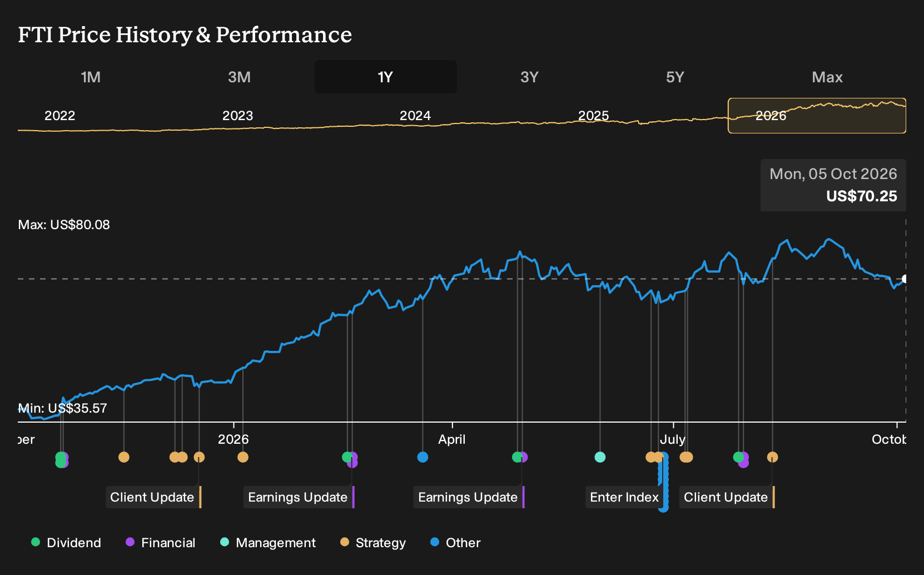Click the 'Max: US$80.08' label

(64, 225)
